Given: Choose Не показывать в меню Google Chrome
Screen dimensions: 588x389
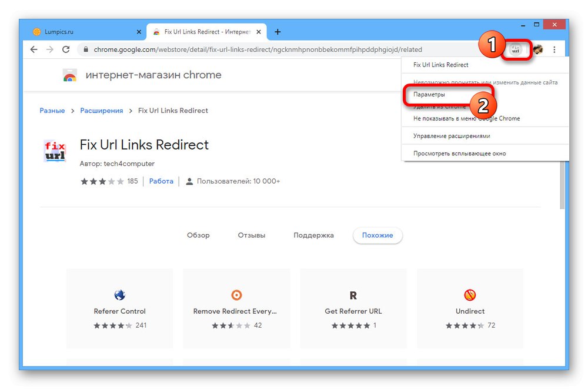Looking at the screenshot, I should click(x=466, y=119).
